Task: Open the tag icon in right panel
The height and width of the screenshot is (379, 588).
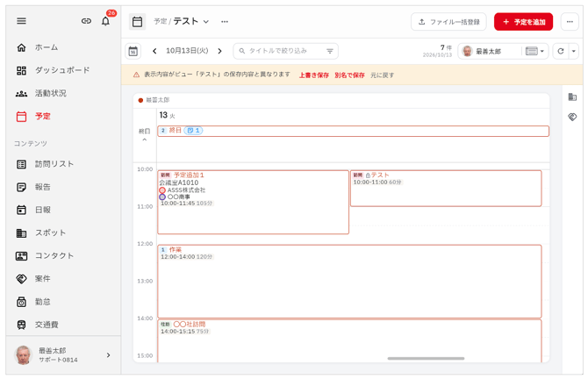Action: pyautogui.click(x=572, y=117)
